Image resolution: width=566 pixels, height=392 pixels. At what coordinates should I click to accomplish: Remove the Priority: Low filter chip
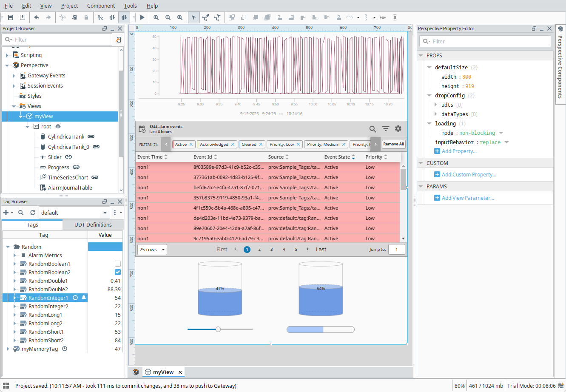tap(298, 145)
